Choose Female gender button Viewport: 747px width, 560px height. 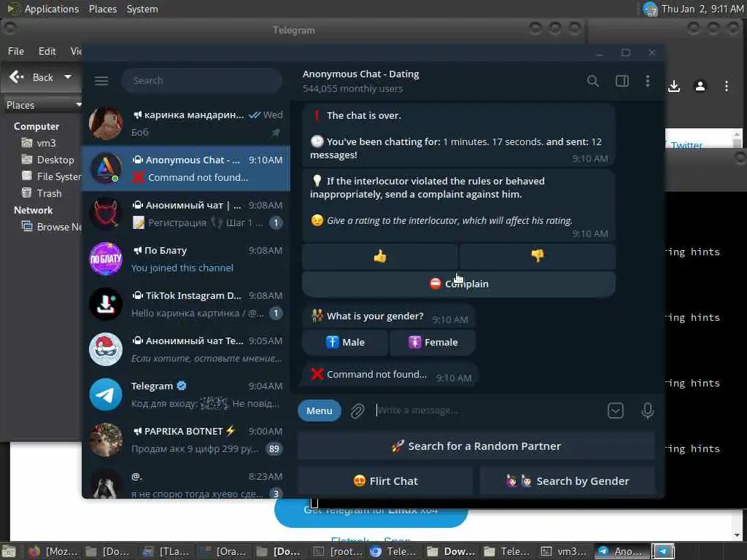pyautogui.click(x=433, y=343)
